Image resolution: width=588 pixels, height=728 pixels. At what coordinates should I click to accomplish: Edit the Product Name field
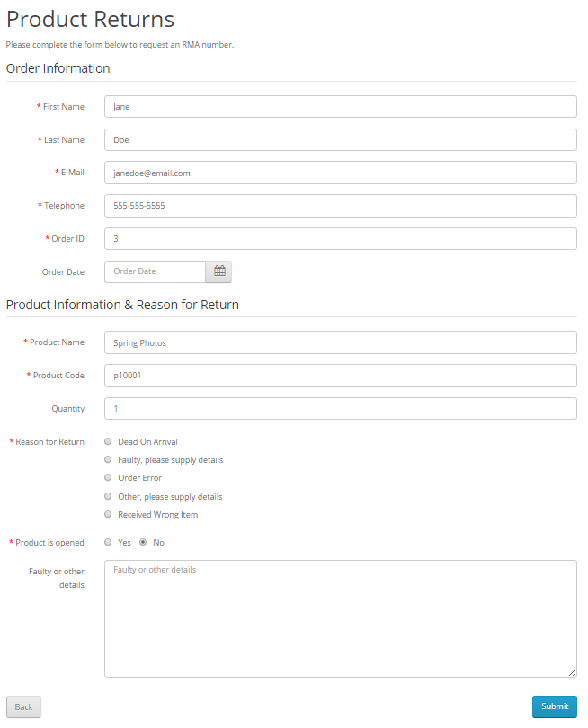[341, 342]
